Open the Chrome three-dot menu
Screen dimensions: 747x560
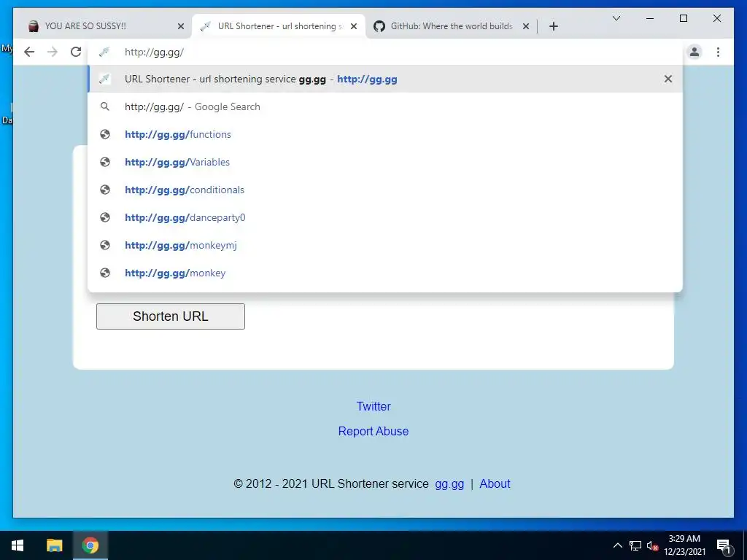[x=718, y=52]
